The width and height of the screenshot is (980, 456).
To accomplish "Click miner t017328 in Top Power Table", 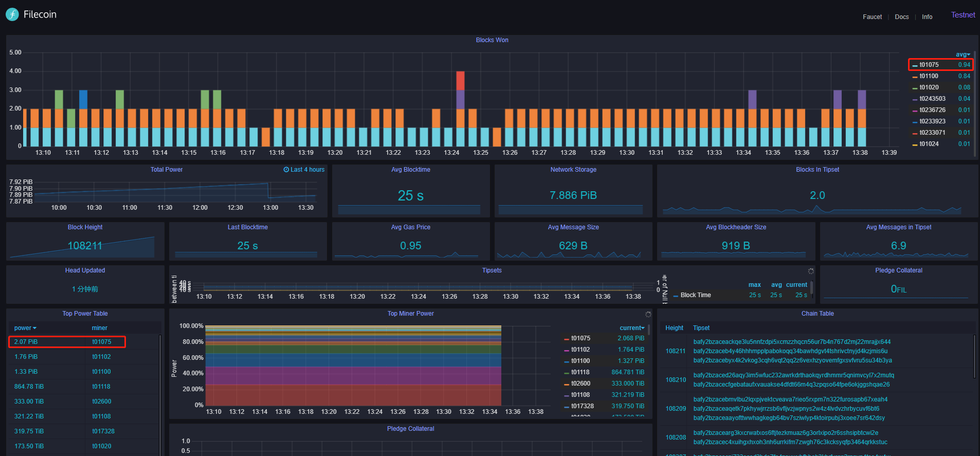I will [103, 431].
